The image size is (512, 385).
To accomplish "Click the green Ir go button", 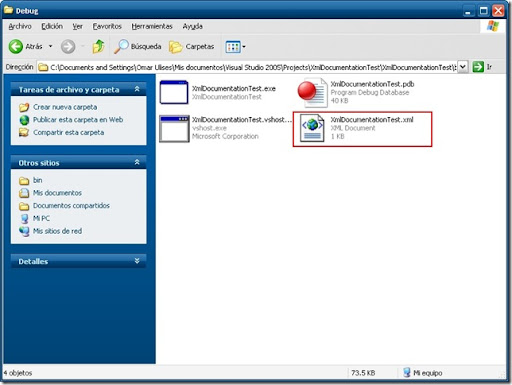I will pos(478,67).
